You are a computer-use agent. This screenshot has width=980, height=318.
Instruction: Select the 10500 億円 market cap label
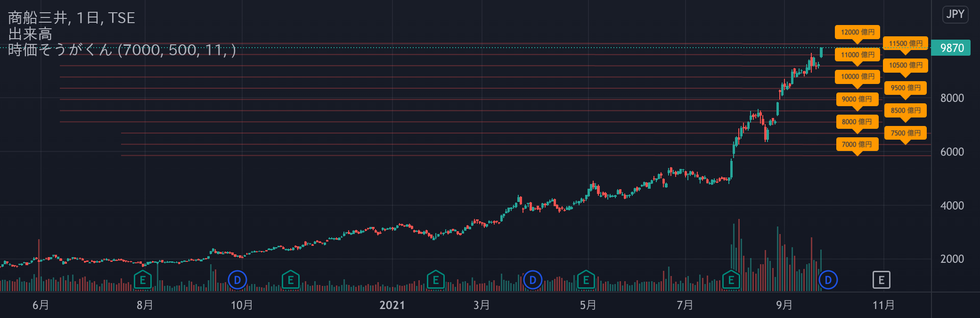(906, 65)
